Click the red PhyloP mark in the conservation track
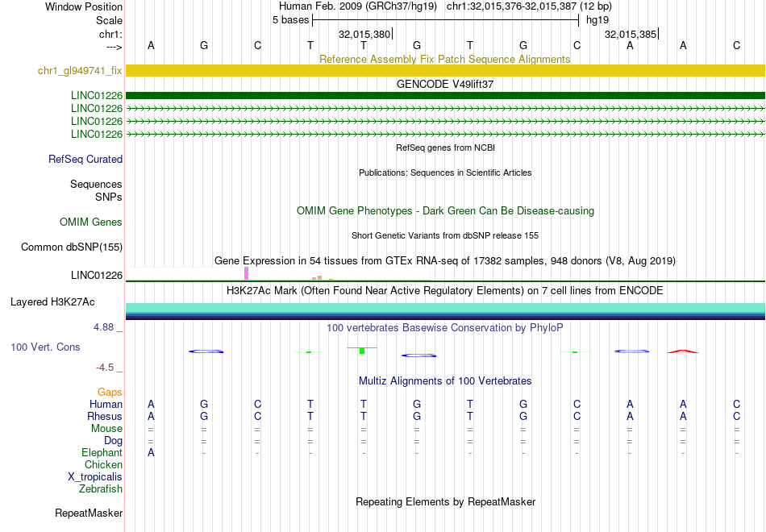This screenshot has width=766, height=532. (x=683, y=351)
